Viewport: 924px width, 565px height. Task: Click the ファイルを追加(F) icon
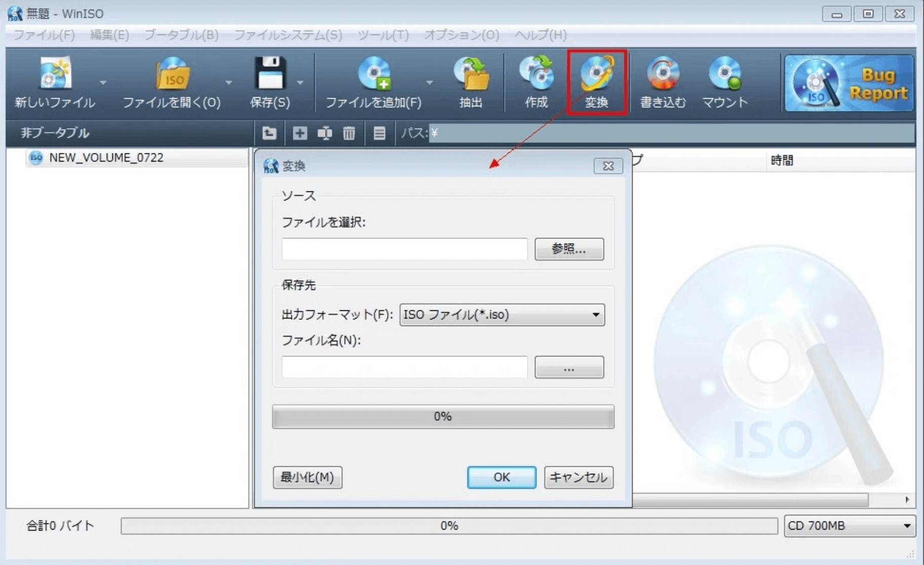374,74
